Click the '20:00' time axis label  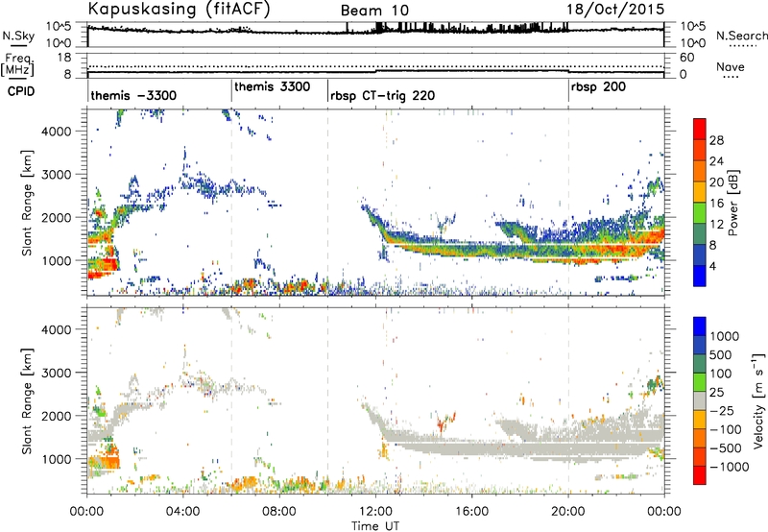(568, 512)
